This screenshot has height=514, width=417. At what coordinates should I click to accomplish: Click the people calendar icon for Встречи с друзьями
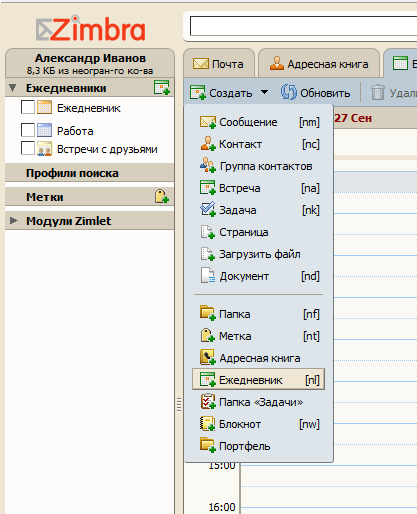(44, 149)
